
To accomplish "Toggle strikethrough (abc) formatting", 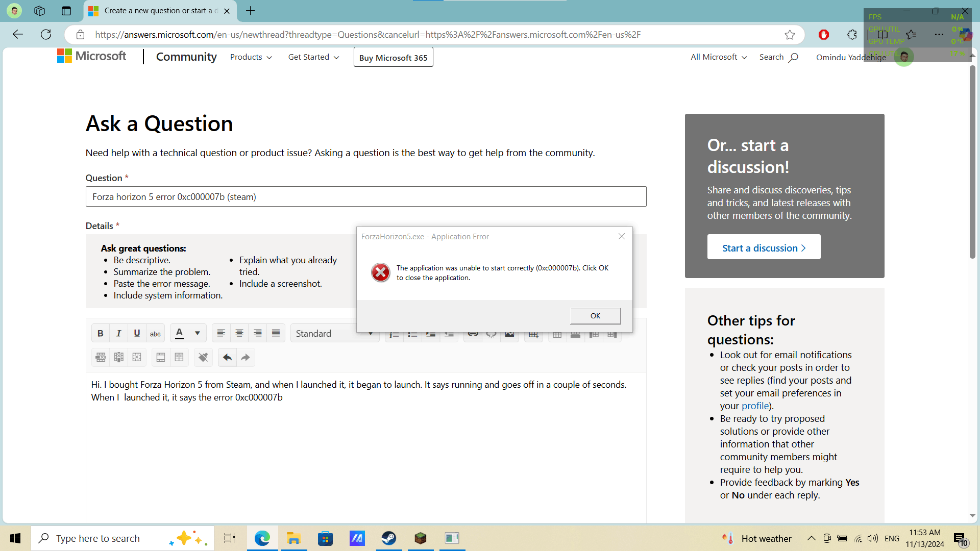I will (x=155, y=334).
